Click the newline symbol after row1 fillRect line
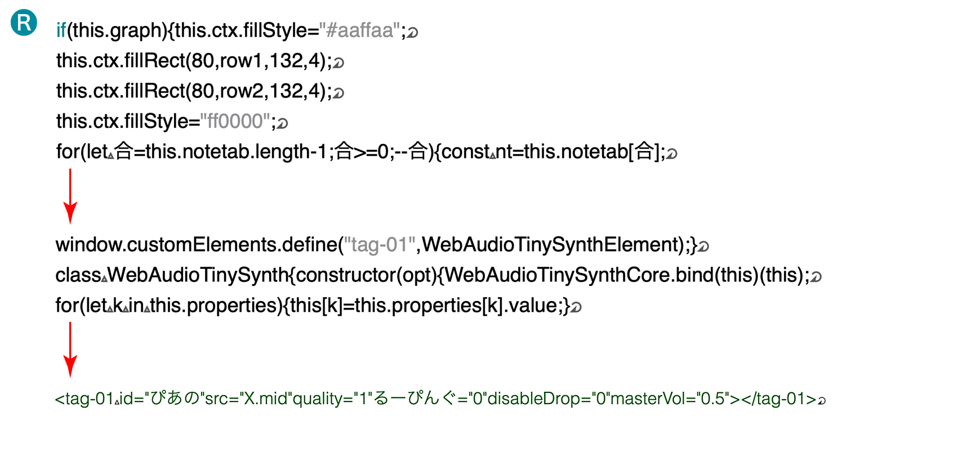Viewport: 980px width, 451px height. pyautogui.click(x=338, y=63)
